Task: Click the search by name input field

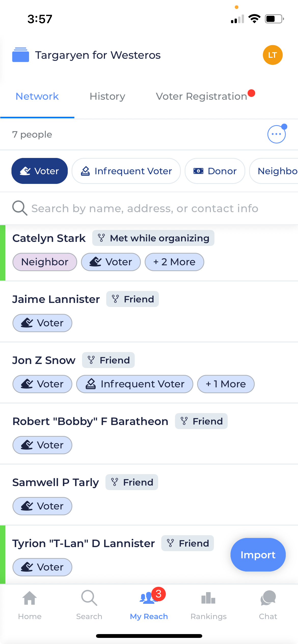Action: [145, 208]
